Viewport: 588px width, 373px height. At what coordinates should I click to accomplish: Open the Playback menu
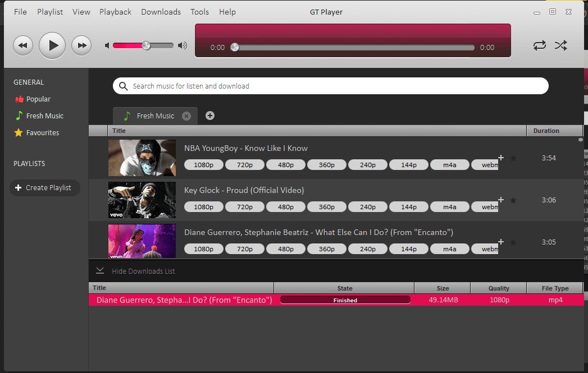[x=116, y=12]
